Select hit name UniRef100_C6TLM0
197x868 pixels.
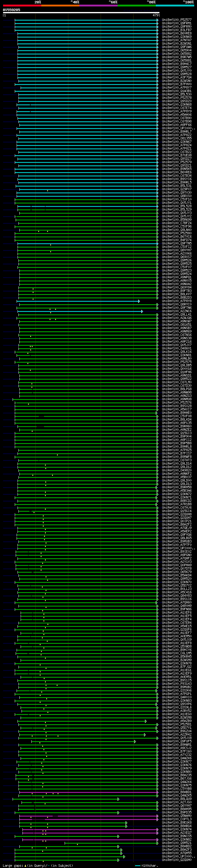(x=177, y=382)
